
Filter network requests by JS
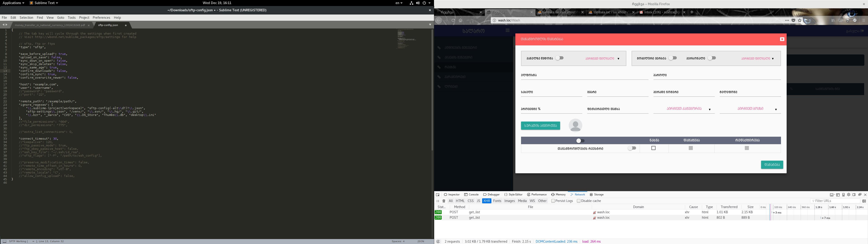coord(478,201)
